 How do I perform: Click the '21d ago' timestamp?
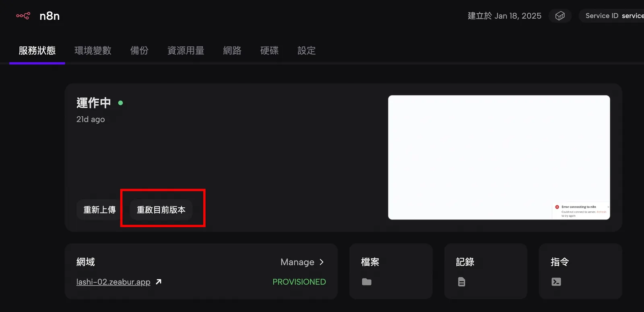click(x=91, y=120)
